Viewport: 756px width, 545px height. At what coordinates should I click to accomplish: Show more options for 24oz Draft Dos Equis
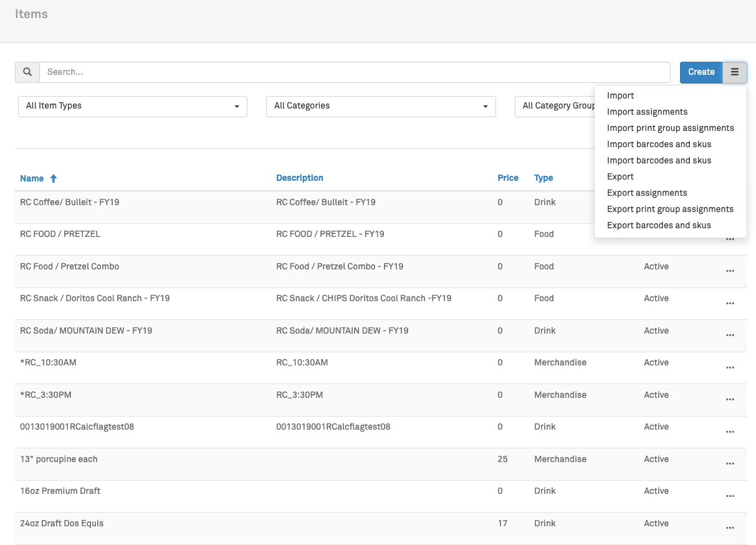point(730,528)
